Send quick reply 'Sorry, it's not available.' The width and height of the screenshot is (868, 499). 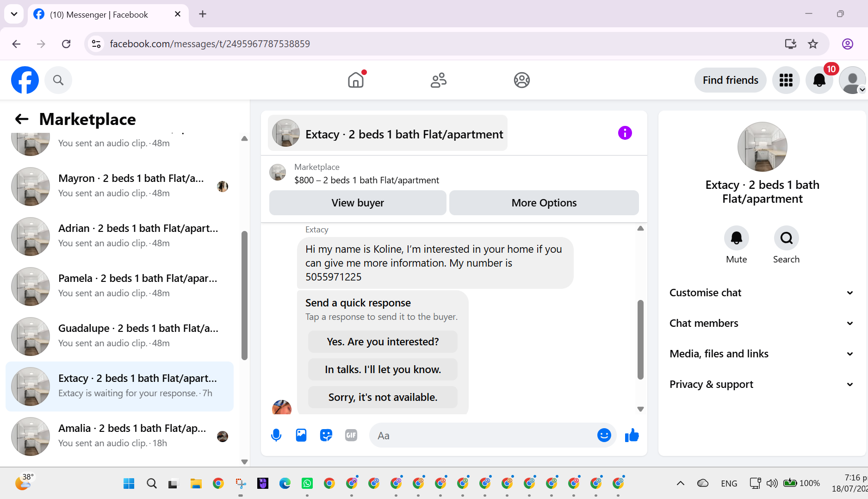(x=383, y=397)
